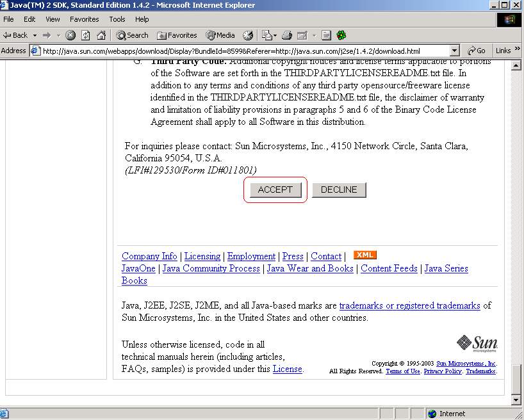The height and width of the screenshot is (420, 524).
Task: Open the Search pane from the toolbar
Action: [132, 35]
